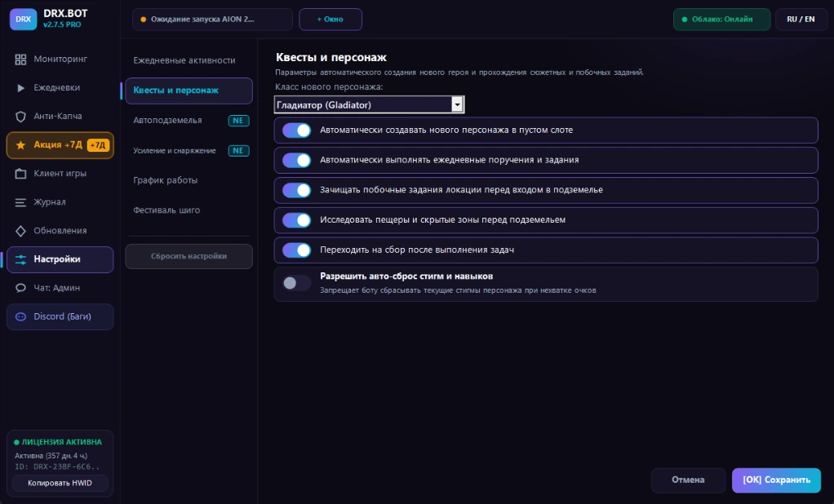The width and height of the screenshot is (834, 504).
Task: Go to Ежедневки section
Action: click(x=60, y=88)
